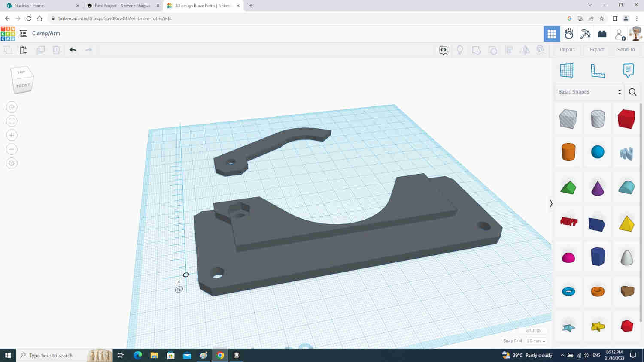This screenshot has height=362, width=644.
Task: Select the Ruler tool
Action: [597, 70]
